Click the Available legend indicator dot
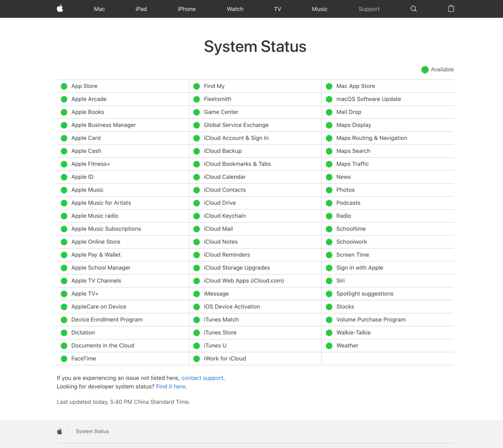Screen dimensions: 503x448 424,69
